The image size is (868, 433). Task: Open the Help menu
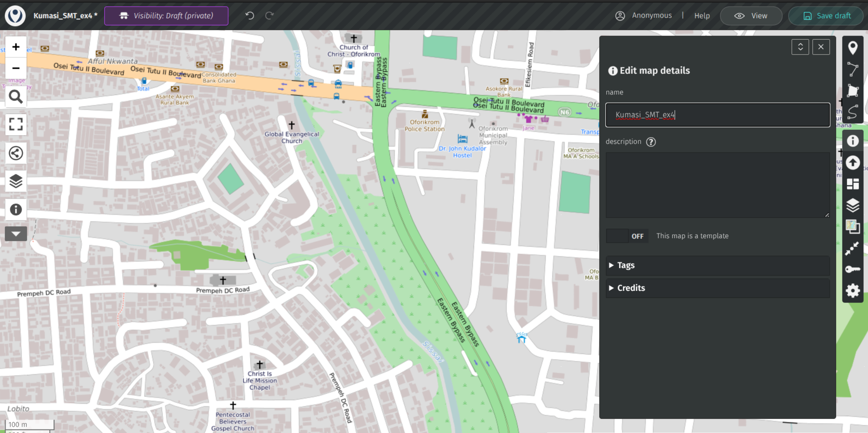coord(702,16)
